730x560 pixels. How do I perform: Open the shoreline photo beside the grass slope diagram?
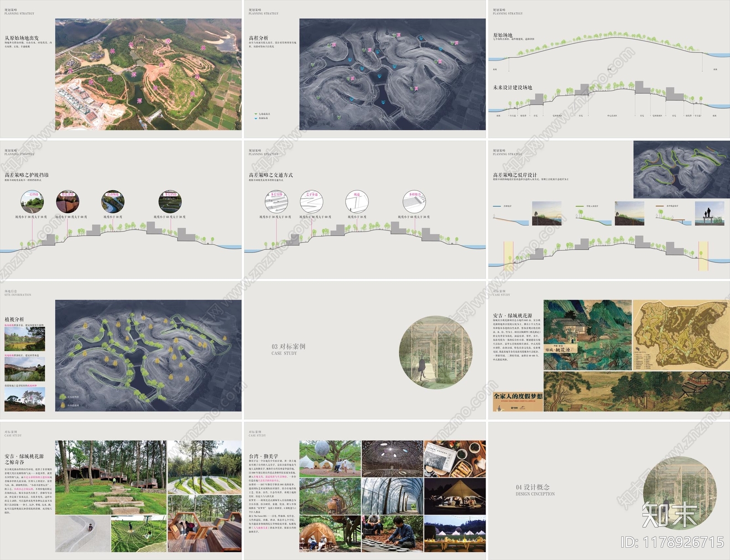tap(629, 214)
